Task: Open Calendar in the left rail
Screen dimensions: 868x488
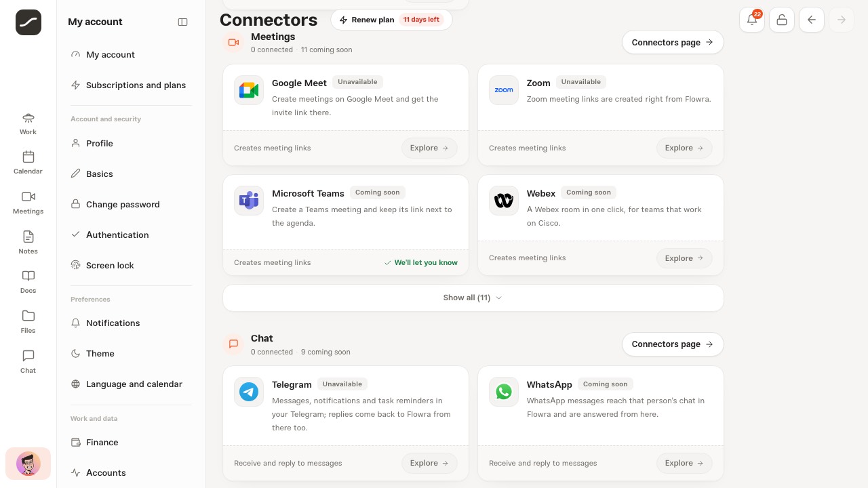Action: coord(28,163)
